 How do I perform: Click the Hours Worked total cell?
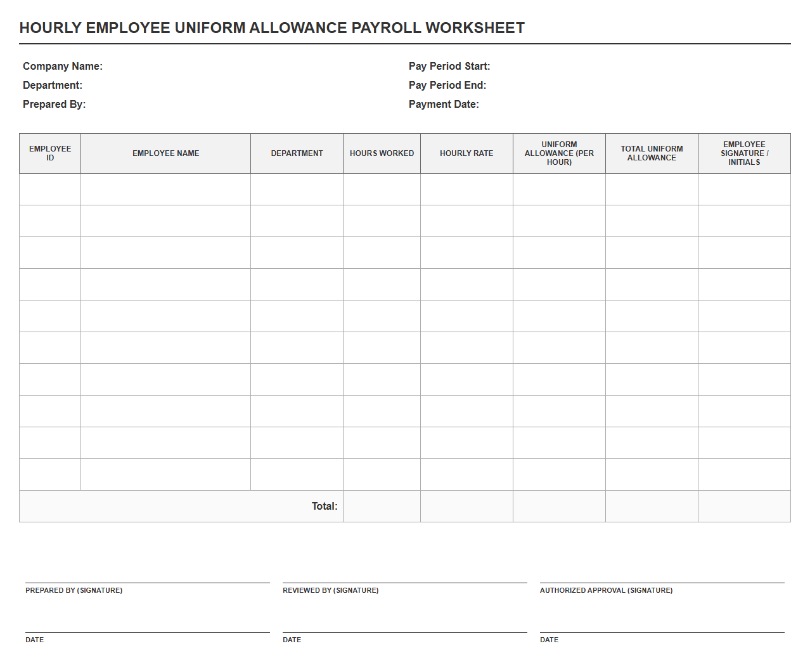tap(382, 507)
